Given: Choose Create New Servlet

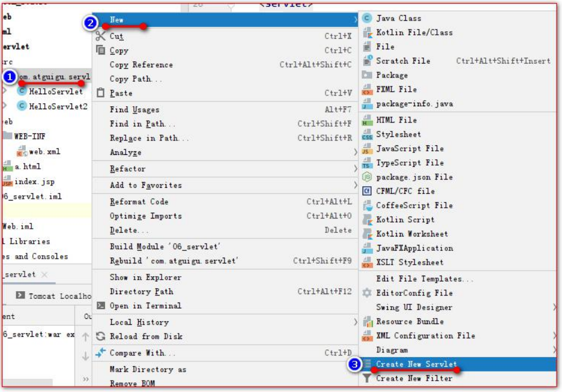Looking at the screenshot, I should (458, 364).
